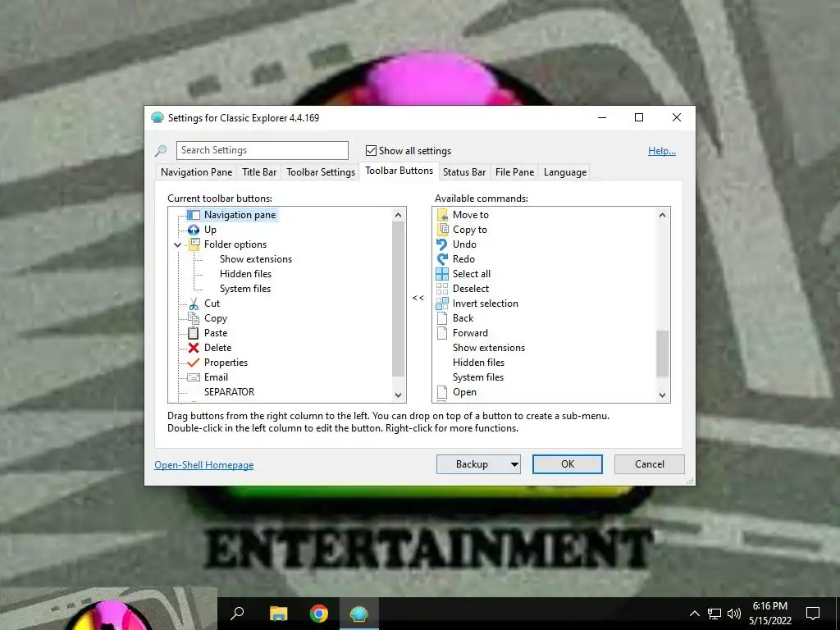Click the network icon in system tray
This screenshot has width=840, height=630.
714,614
